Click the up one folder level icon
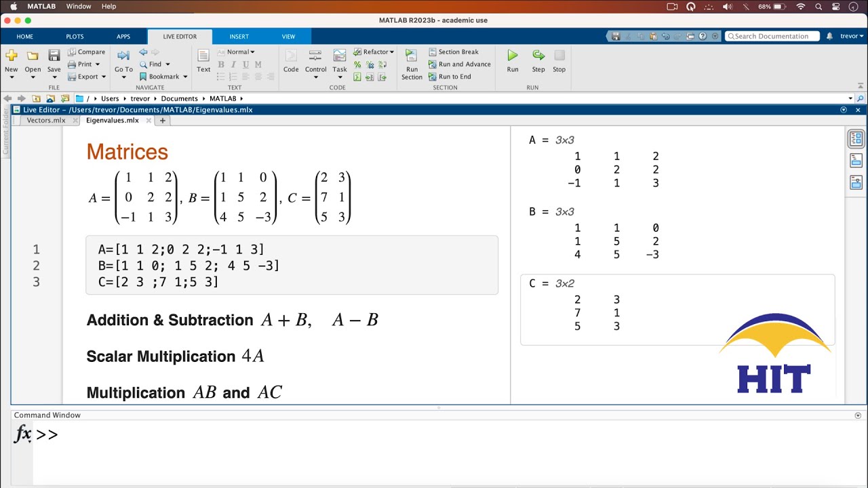 point(36,99)
